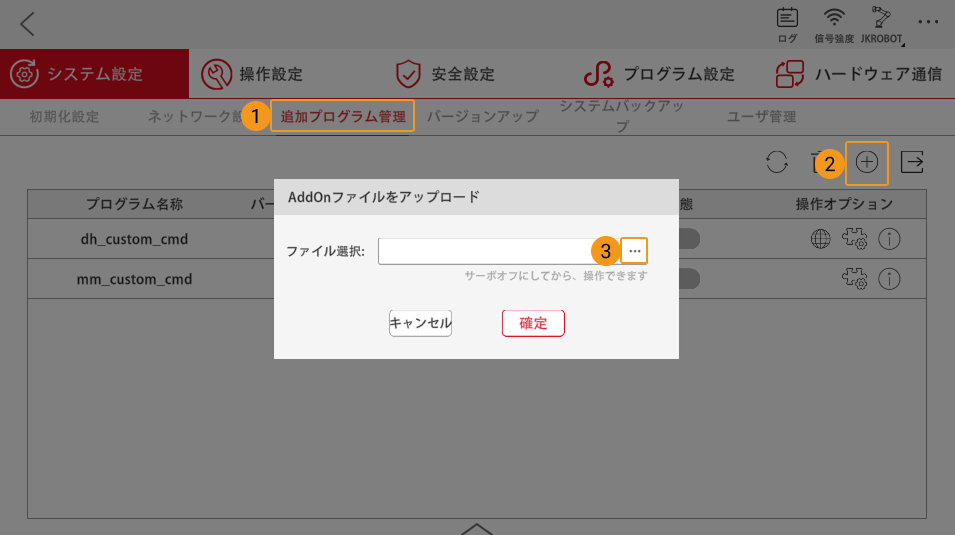The height and width of the screenshot is (538, 955).
Task: Open the バージョンアップ sub-tab
Action: tap(482, 116)
